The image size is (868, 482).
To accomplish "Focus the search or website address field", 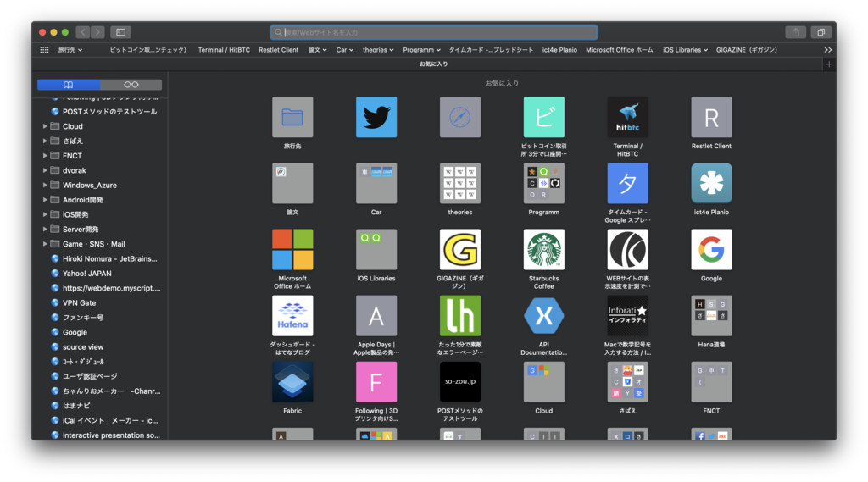I will 433,32.
